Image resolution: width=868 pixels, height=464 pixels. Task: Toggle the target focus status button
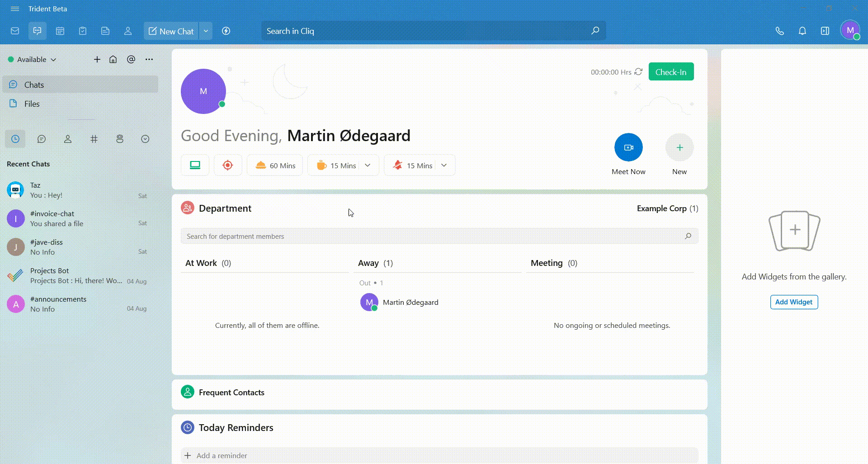point(228,166)
